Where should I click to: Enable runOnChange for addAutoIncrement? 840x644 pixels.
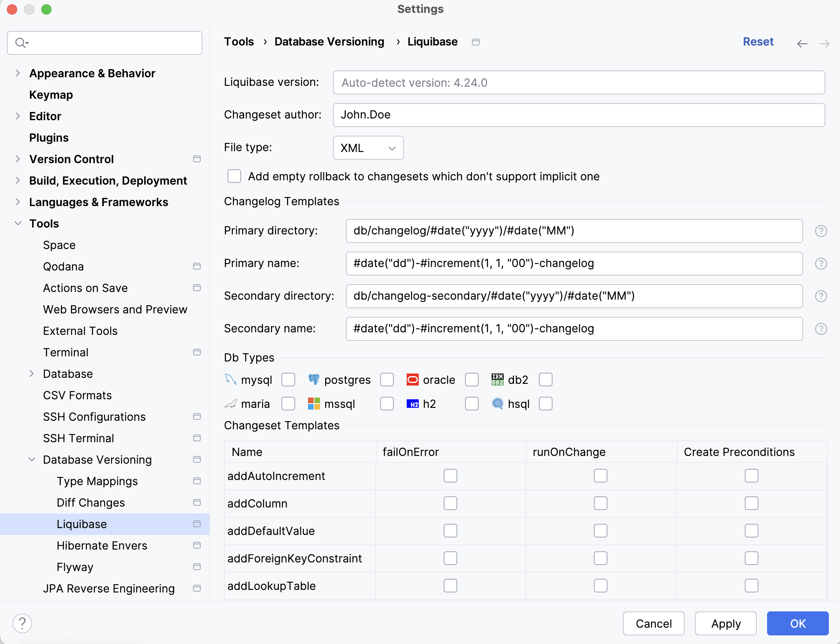pos(600,476)
